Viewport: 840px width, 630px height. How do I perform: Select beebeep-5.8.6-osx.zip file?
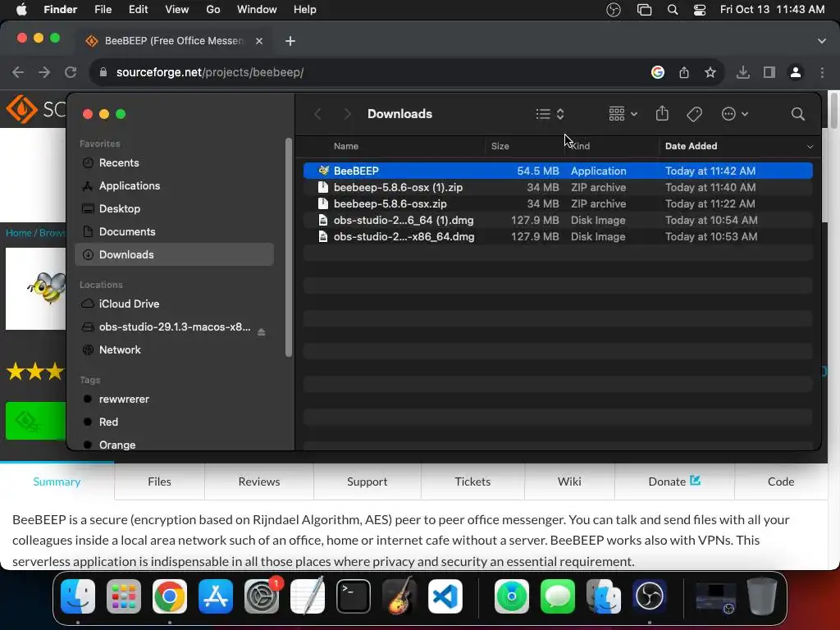[x=558, y=204]
